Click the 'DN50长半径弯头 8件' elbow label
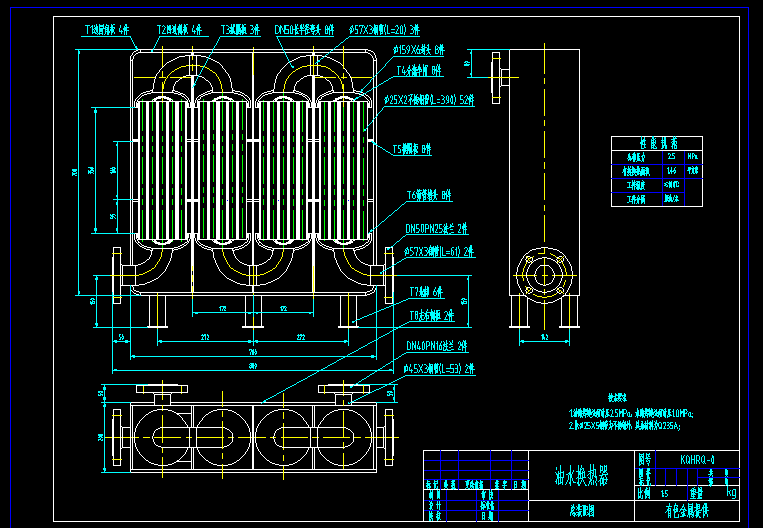Viewport: 763px width, 528px height. (x=305, y=30)
